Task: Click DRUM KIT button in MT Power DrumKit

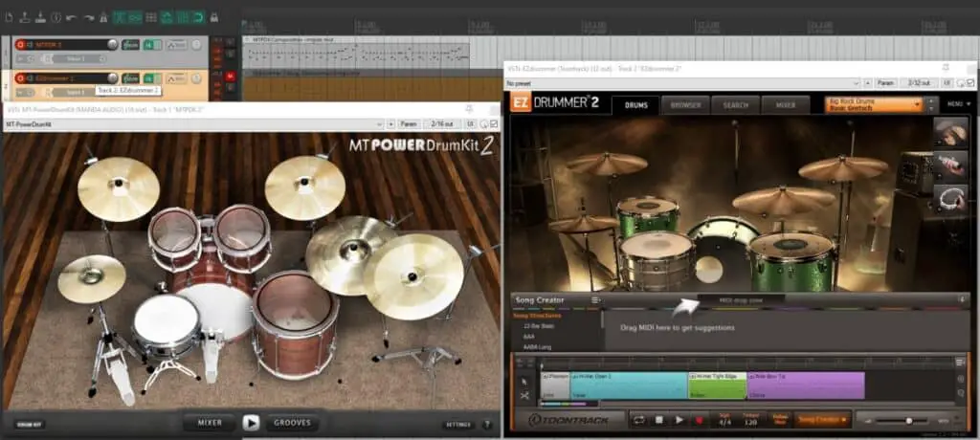Action: [x=30, y=425]
